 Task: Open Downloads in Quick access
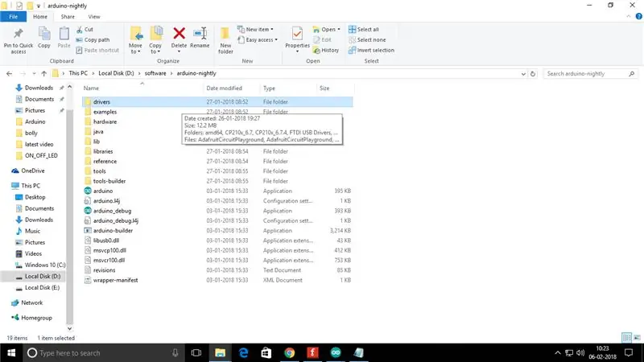[39, 88]
